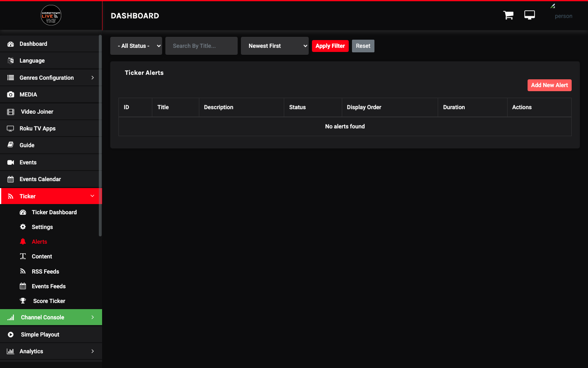This screenshot has height=368, width=588.
Task: Click the Guide book icon
Action: pyautogui.click(x=11, y=145)
